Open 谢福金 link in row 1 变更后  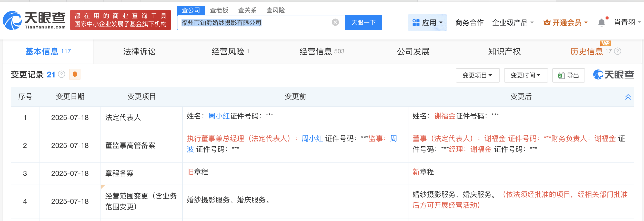445,116
